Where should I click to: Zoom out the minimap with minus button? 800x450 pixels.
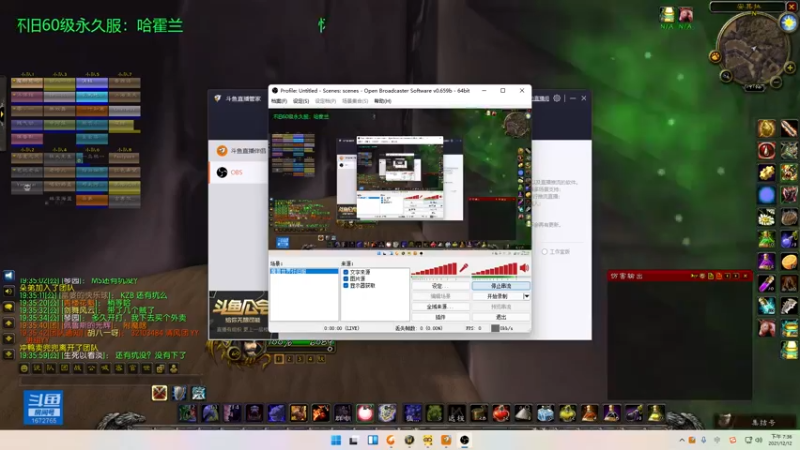[x=776, y=82]
